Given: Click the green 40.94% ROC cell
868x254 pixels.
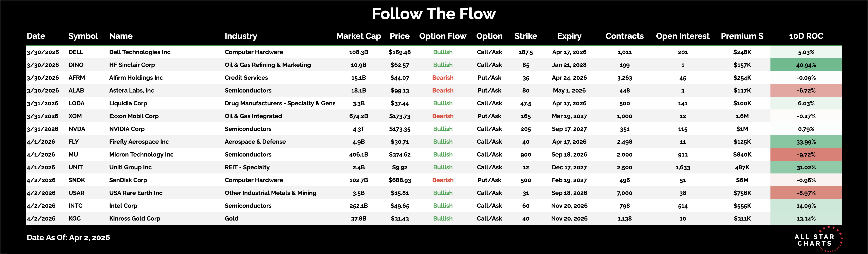Looking at the screenshot, I should click(806, 65).
